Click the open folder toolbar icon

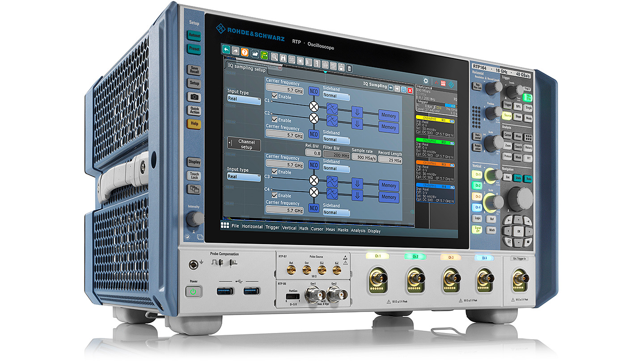point(255,53)
